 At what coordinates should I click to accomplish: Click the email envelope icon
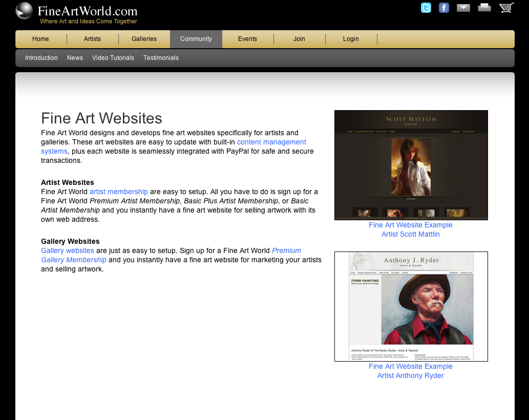463,8
